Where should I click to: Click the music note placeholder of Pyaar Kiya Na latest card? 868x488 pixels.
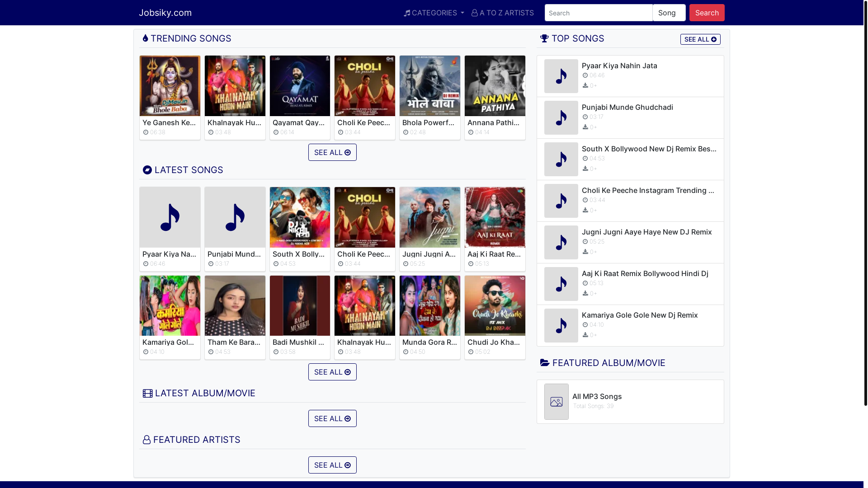170,217
